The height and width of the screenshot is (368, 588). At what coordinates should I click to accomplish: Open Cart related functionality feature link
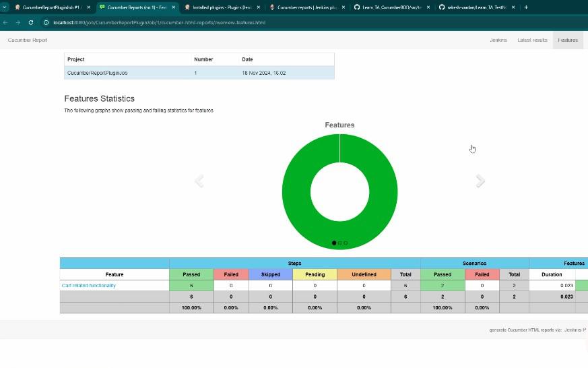tap(89, 286)
